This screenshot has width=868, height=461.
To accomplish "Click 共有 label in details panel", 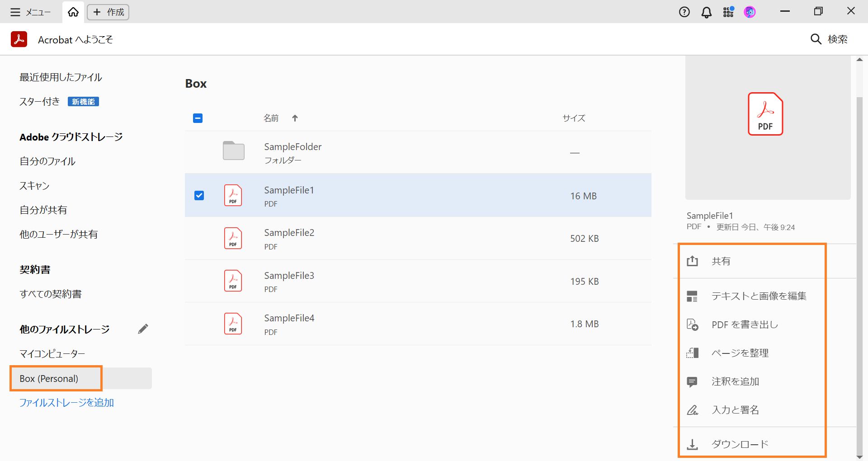I will pyautogui.click(x=721, y=261).
